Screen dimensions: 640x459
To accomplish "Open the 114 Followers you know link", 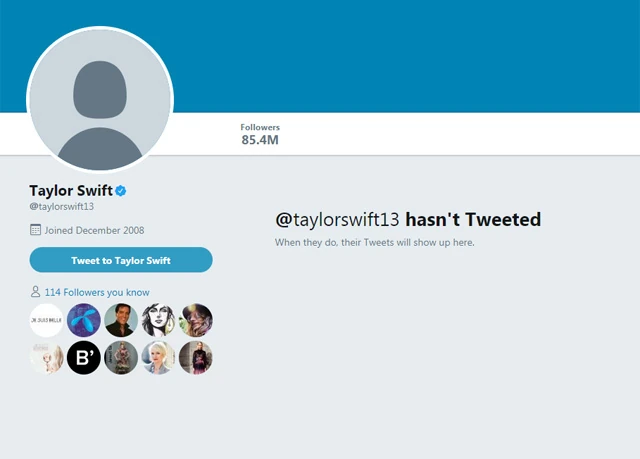I will tap(103, 292).
